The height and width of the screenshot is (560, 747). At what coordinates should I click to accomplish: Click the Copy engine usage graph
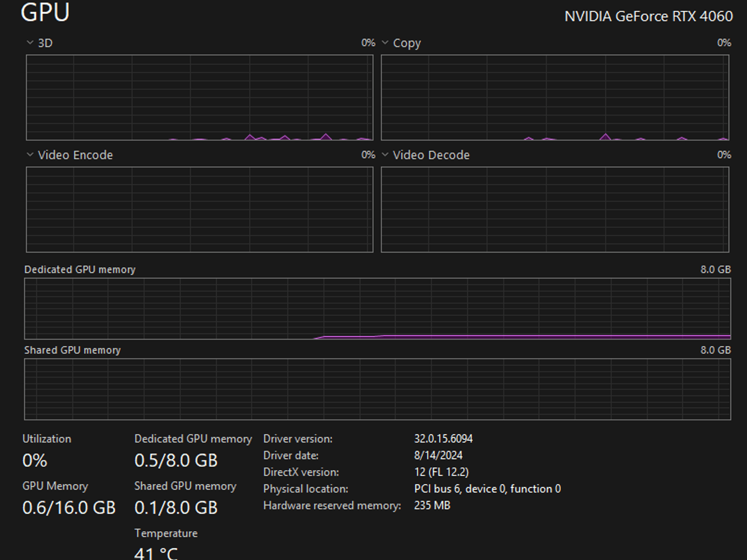pos(555,97)
